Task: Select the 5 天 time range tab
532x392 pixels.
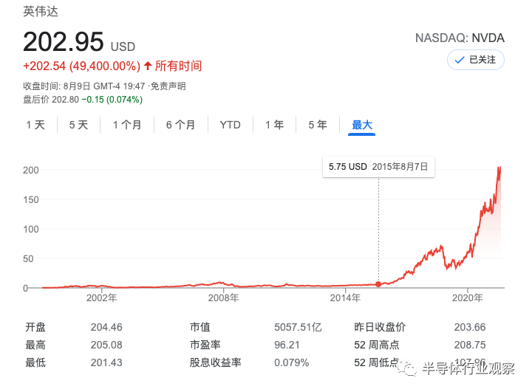Action: [x=79, y=125]
